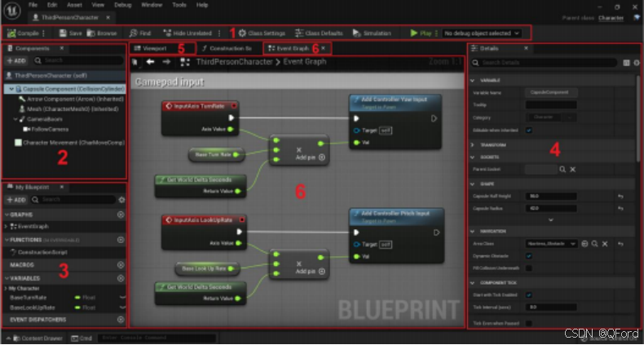Select the BaseTurnRate variable
The width and height of the screenshot is (644, 345).
pyautogui.click(x=29, y=298)
